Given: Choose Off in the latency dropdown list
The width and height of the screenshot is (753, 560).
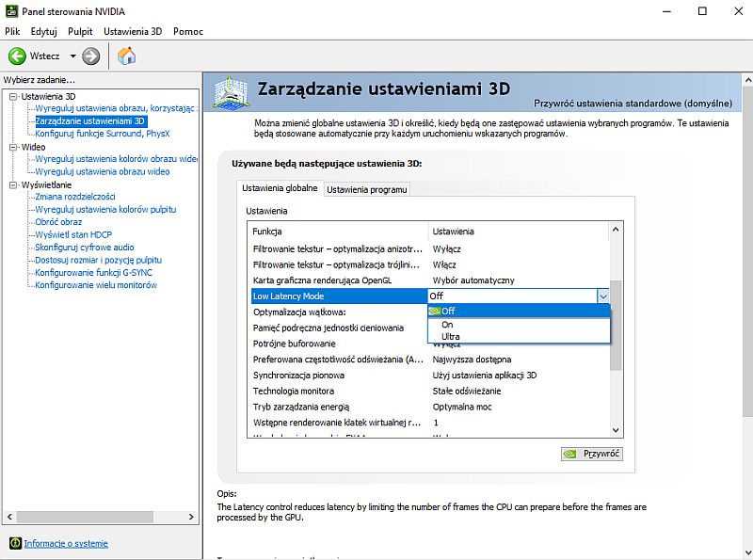Looking at the screenshot, I should click(519, 312).
